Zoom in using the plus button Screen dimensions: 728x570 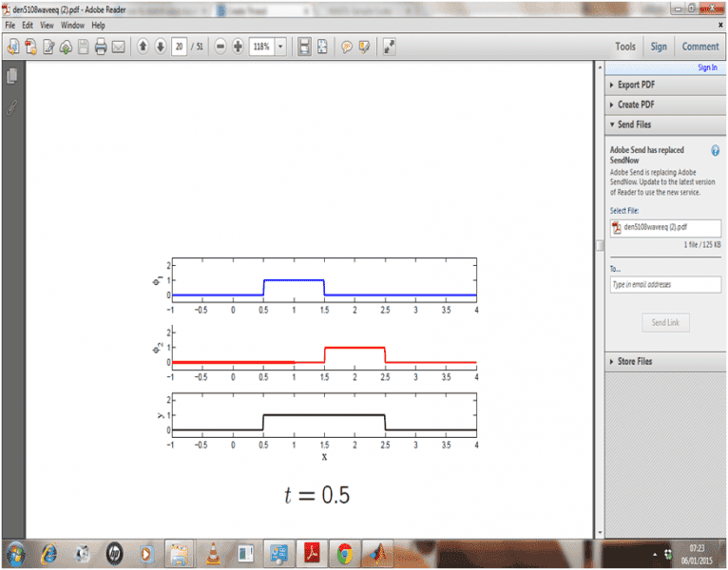(238, 47)
